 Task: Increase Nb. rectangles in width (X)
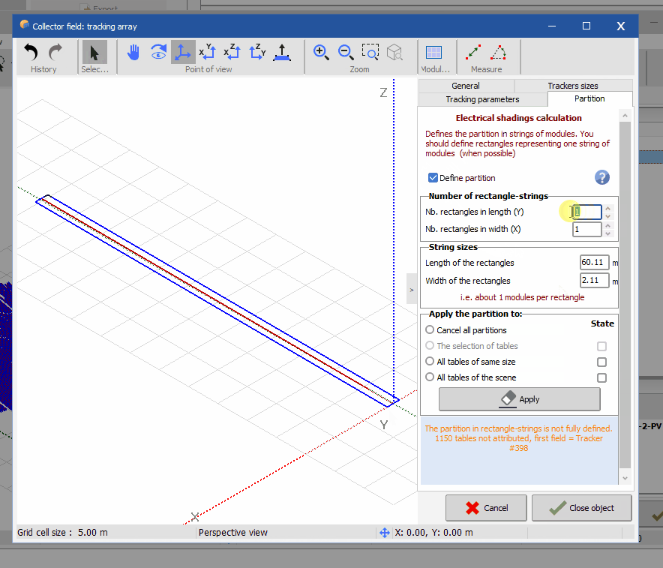click(x=608, y=225)
